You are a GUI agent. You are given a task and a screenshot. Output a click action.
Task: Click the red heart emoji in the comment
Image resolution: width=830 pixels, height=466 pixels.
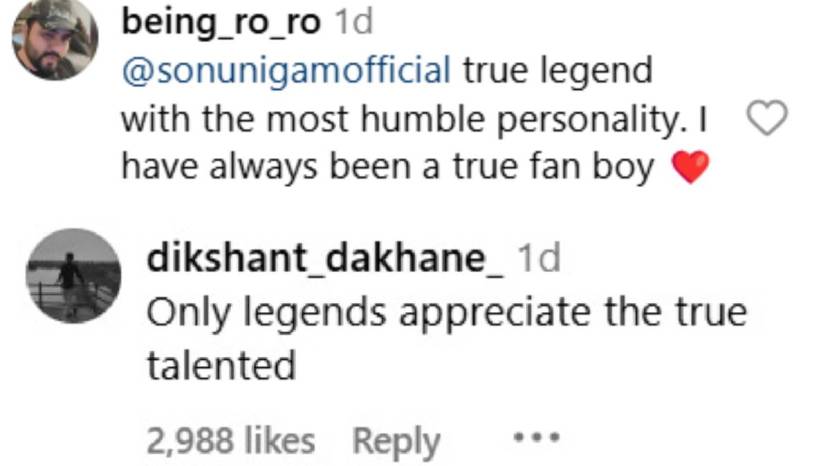[690, 167]
